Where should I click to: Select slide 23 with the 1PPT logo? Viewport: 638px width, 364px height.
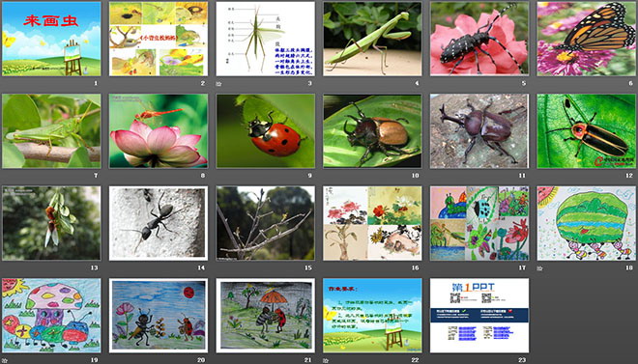pos(479,316)
